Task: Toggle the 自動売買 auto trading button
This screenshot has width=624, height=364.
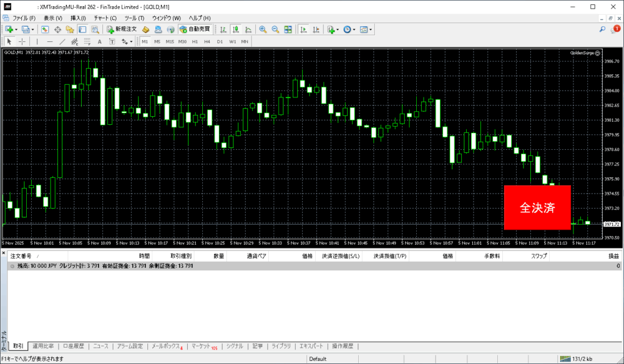Action: pyautogui.click(x=194, y=29)
